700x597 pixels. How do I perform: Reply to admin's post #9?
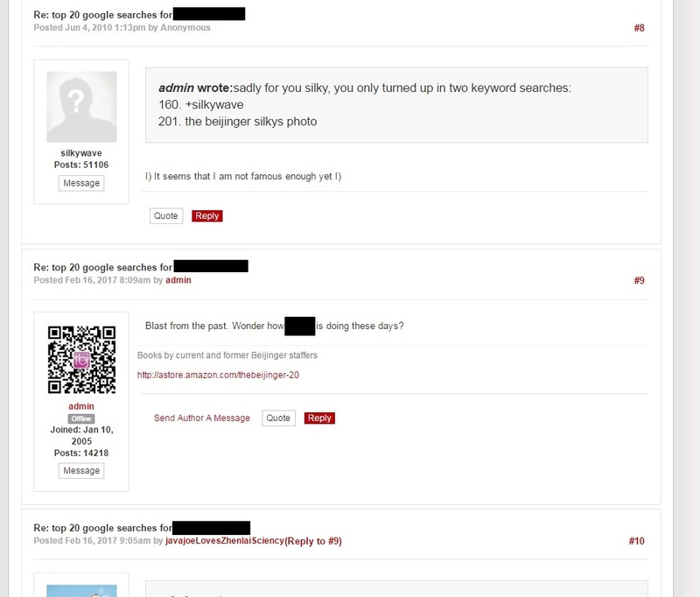click(319, 418)
